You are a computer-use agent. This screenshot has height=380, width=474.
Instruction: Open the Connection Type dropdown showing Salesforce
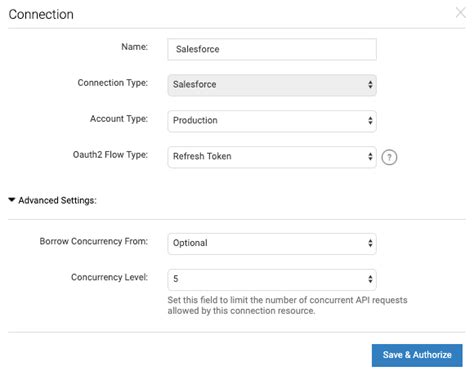point(272,85)
